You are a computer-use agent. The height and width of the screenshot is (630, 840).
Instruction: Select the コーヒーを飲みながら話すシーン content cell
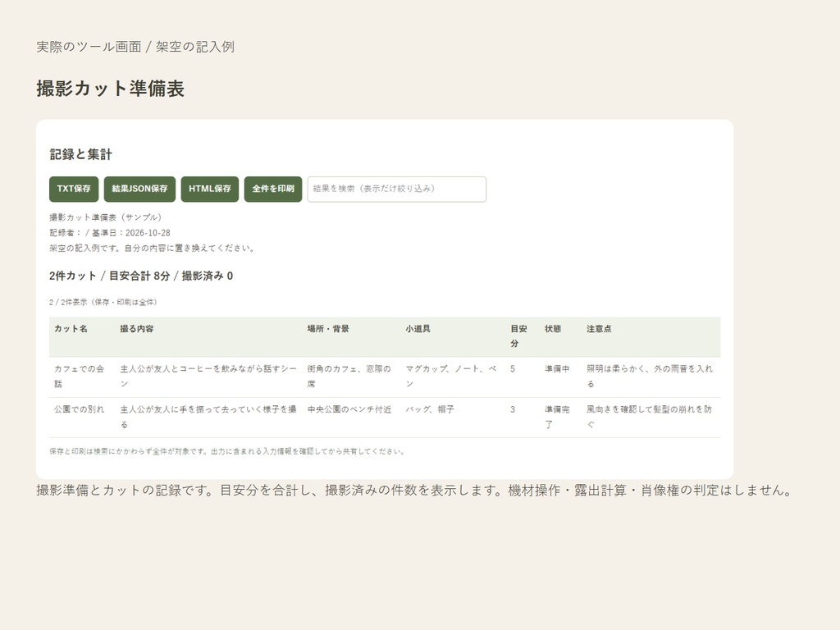tap(208, 377)
